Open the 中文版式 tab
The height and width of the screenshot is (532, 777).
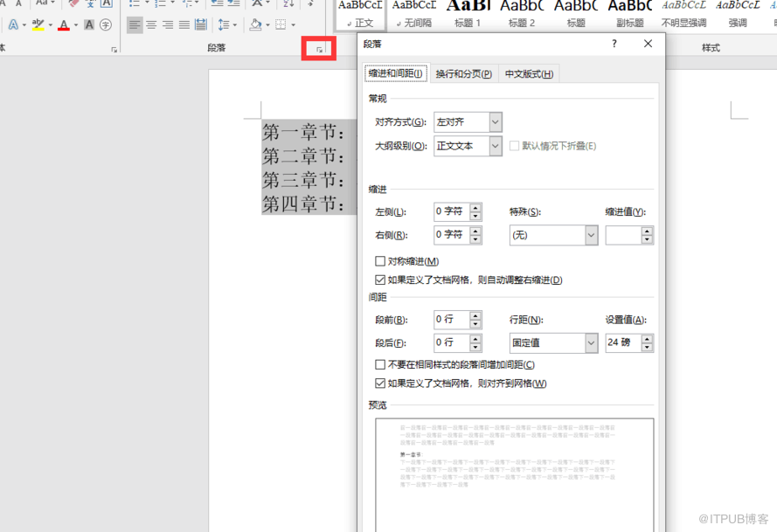pyautogui.click(x=529, y=74)
